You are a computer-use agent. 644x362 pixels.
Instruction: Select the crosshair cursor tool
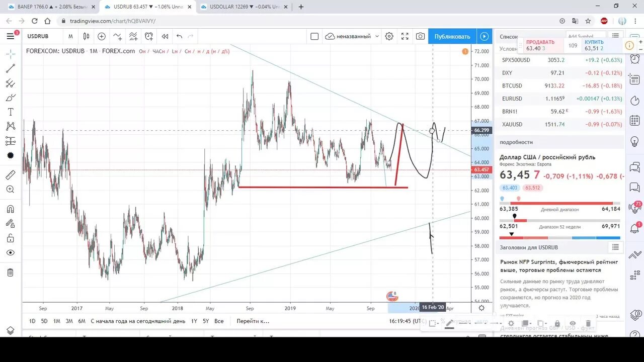[10, 54]
